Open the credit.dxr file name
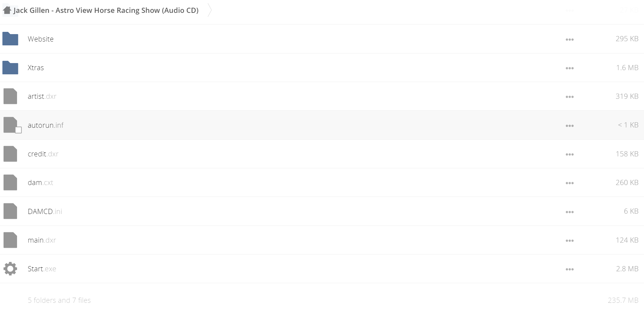Screen dimensions: 644x325 point(43,154)
